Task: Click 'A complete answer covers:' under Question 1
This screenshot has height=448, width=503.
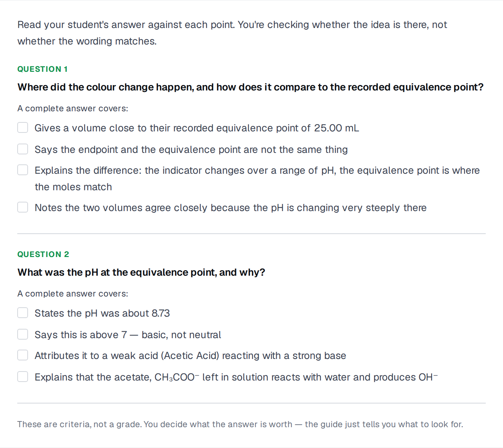Action: pyautogui.click(x=73, y=108)
